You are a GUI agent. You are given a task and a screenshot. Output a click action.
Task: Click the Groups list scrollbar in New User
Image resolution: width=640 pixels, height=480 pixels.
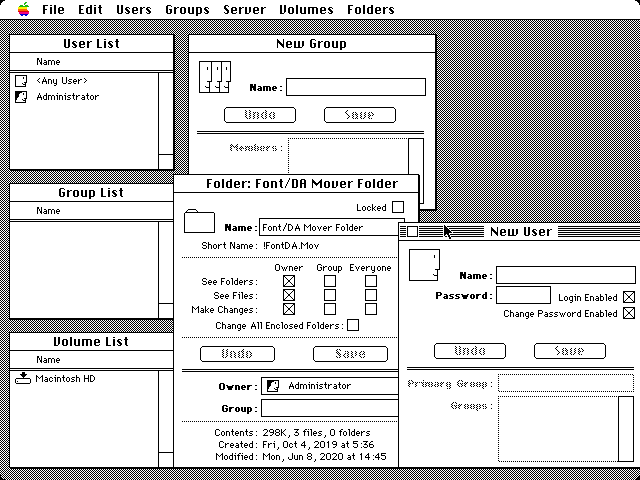[626, 429]
